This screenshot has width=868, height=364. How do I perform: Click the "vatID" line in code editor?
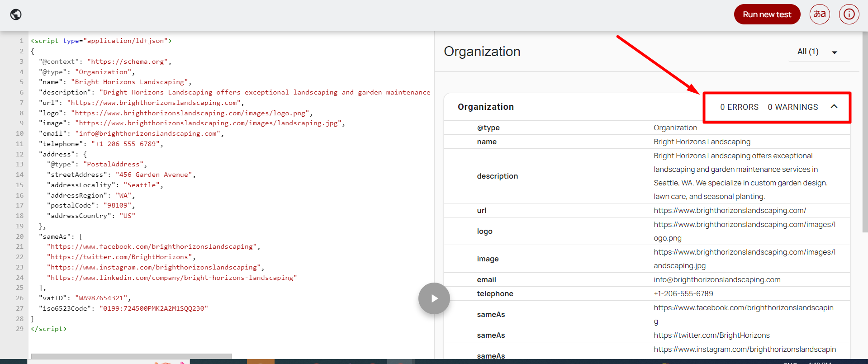pyautogui.click(x=85, y=298)
